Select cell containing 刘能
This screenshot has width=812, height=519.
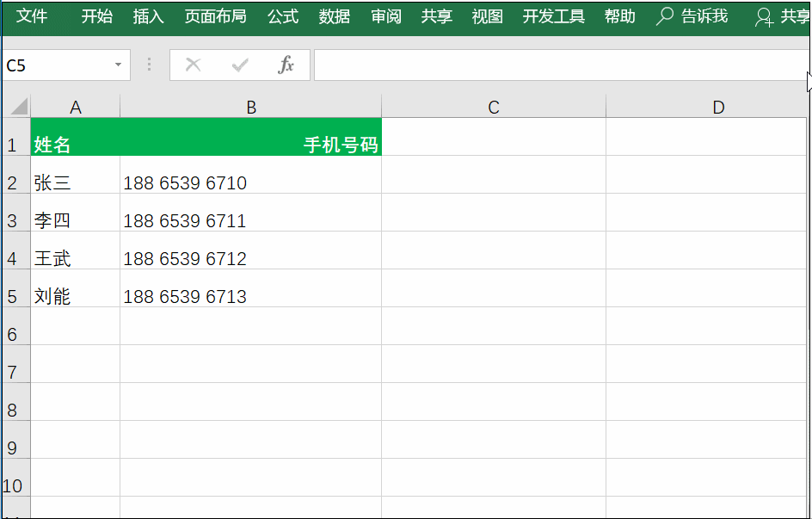(76, 288)
